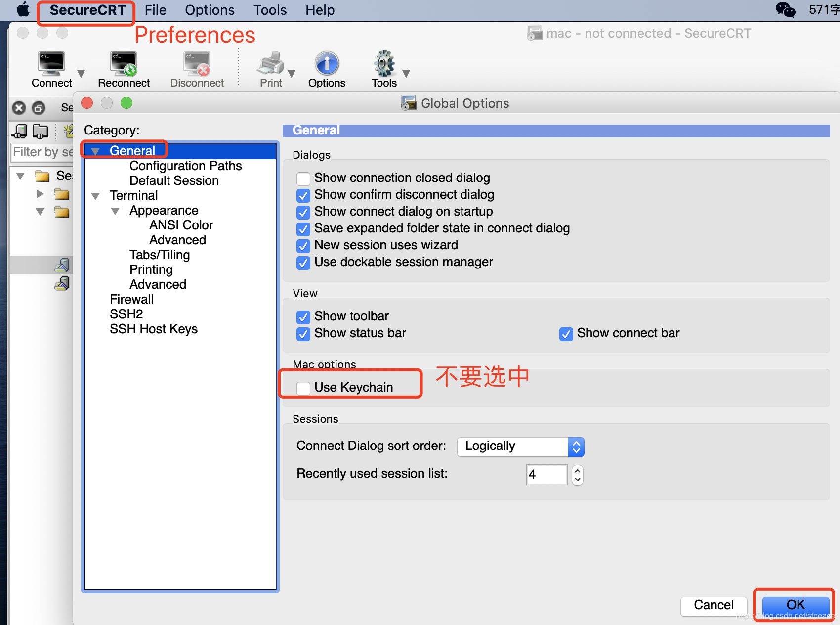Select Advanced under Terminal category
840x625 pixels.
click(x=158, y=284)
